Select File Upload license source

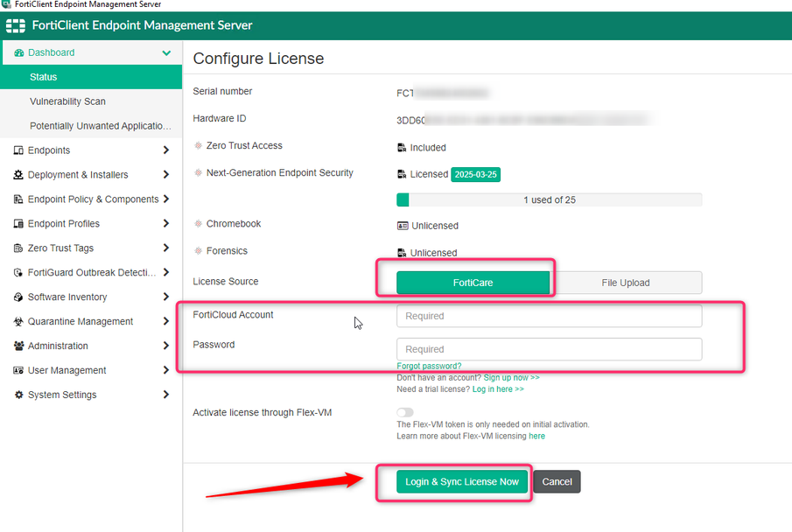coord(626,283)
